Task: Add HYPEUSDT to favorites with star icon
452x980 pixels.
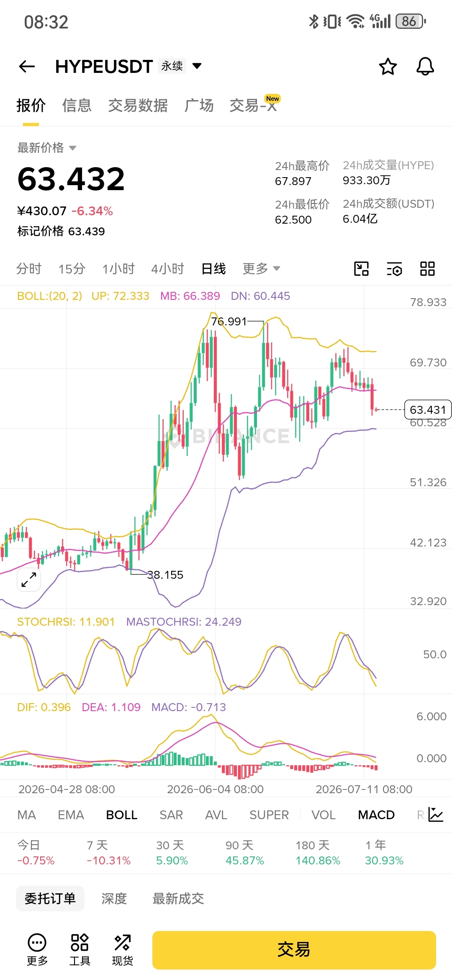Action: coord(388,66)
